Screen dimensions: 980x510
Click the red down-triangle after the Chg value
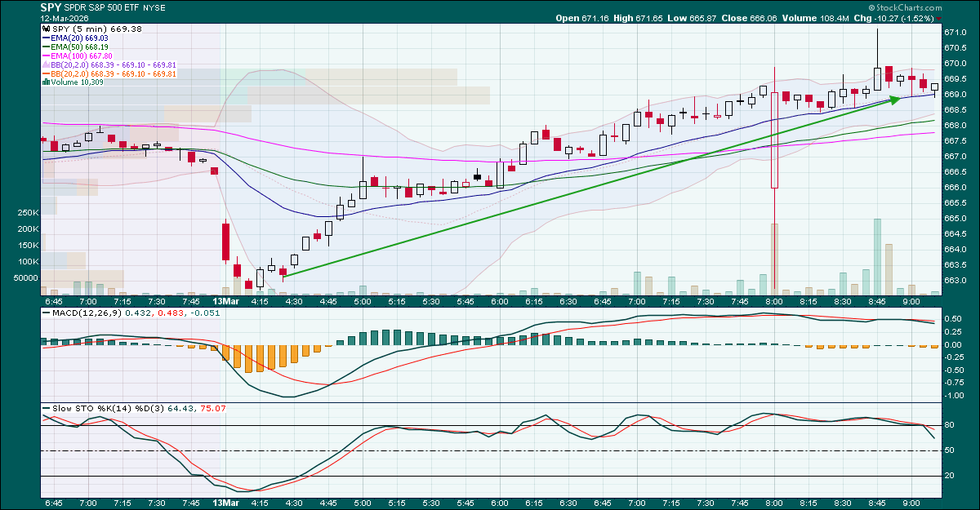(939, 18)
